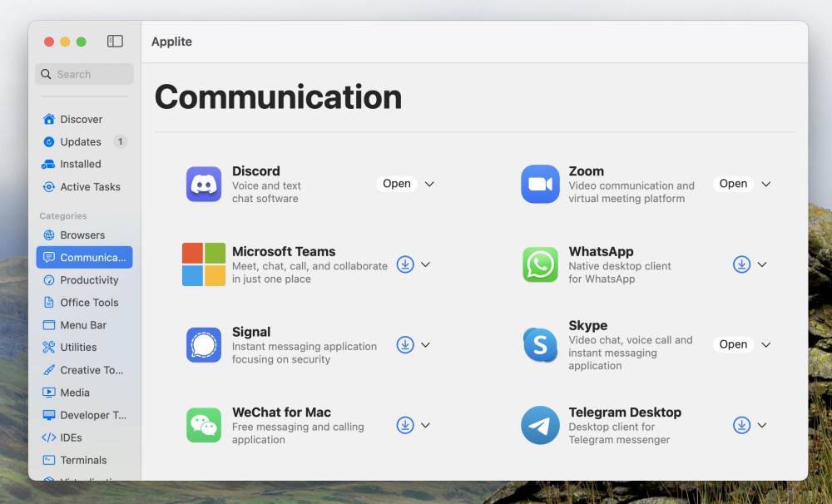The image size is (832, 504).
Task: Expand Discord options chevron
Action: pyautogui.click(x=430, y=184)
